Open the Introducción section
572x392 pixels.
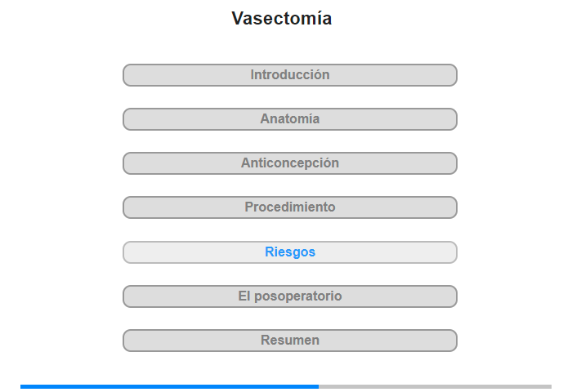pos(290,75)
